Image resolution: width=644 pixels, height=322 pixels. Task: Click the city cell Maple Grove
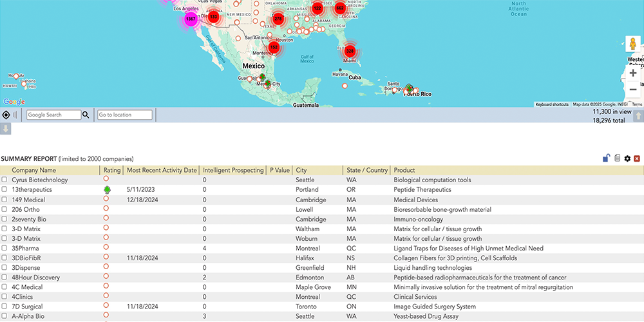314,287
